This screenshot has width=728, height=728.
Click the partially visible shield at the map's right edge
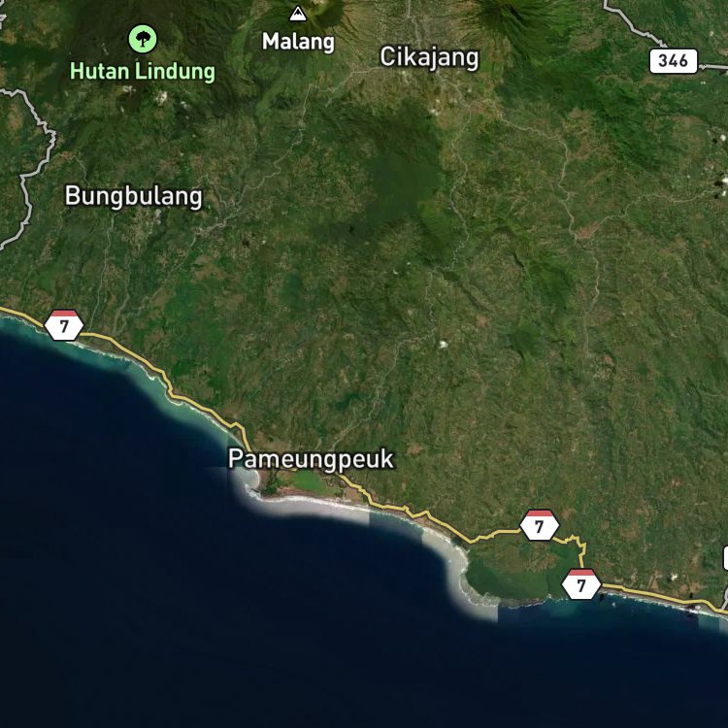tap(725, 558)
